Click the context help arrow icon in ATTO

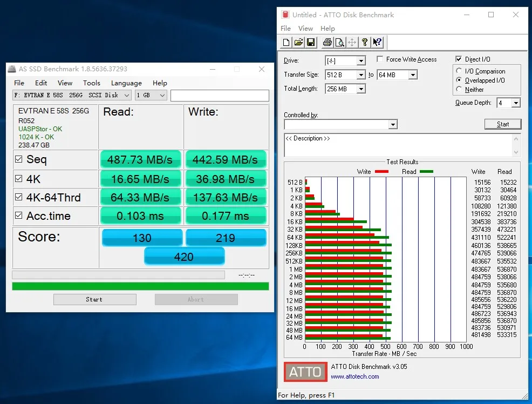(x=377, y=43)
